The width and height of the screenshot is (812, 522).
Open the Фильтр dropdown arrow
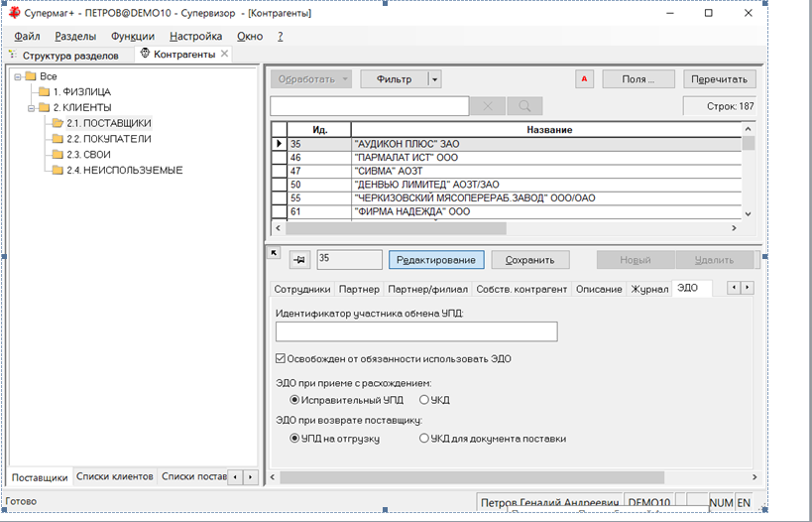[x=435, y=79]
